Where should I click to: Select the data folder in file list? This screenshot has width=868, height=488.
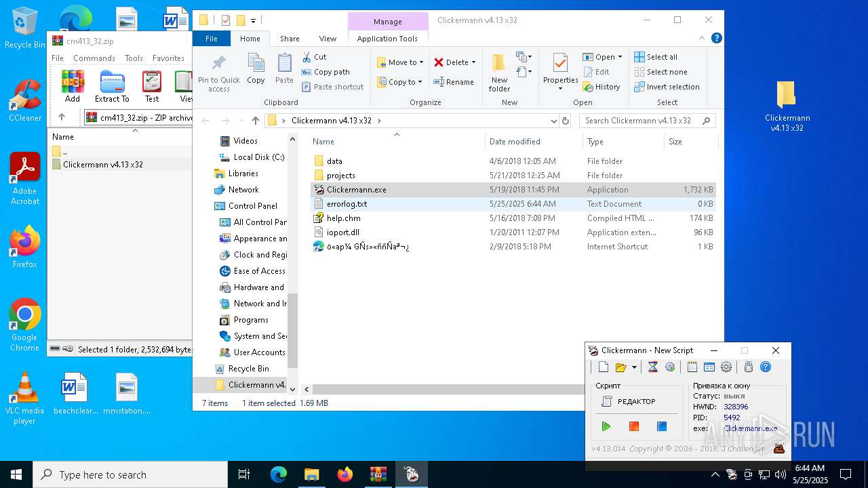[514, 161]
